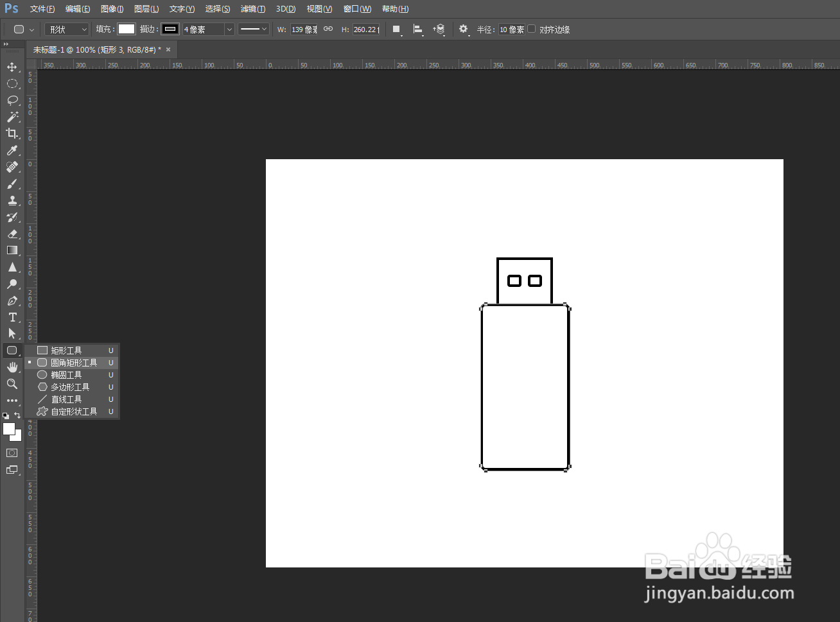Open path arrangement options
This screenshot has height=622, width=840.
point(439,30)
